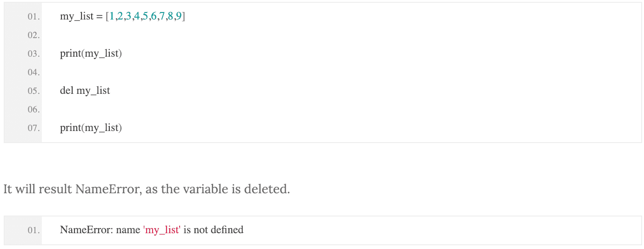Viewport: 644px width, 249px height.
Task: Click the last print(my_list) statement on line 07
Action: click(x=91, y=128)
